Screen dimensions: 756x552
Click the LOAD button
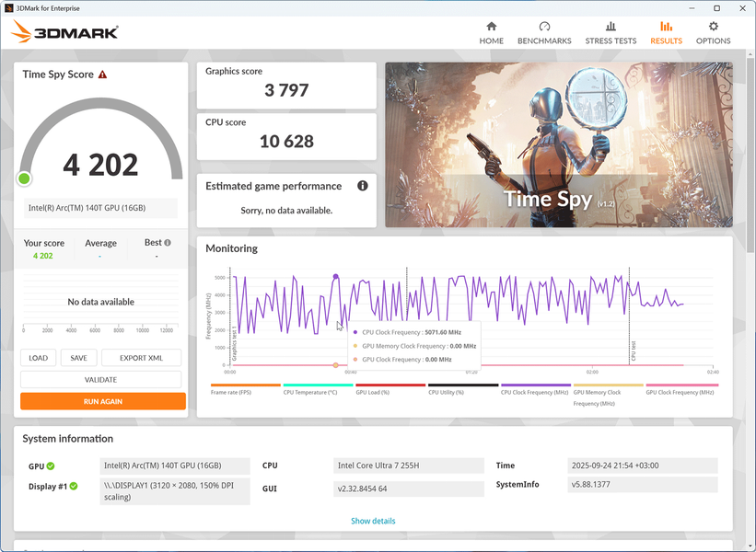(38, 358)
